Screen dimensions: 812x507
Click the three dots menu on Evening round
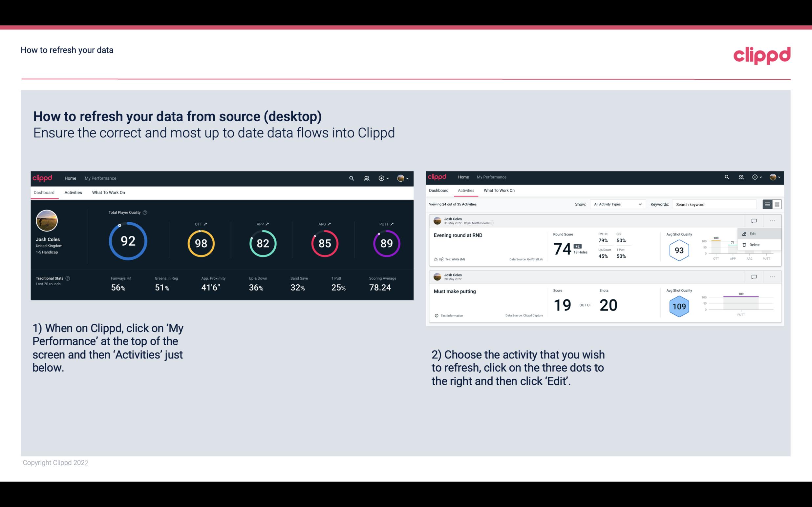pos(773,220)
